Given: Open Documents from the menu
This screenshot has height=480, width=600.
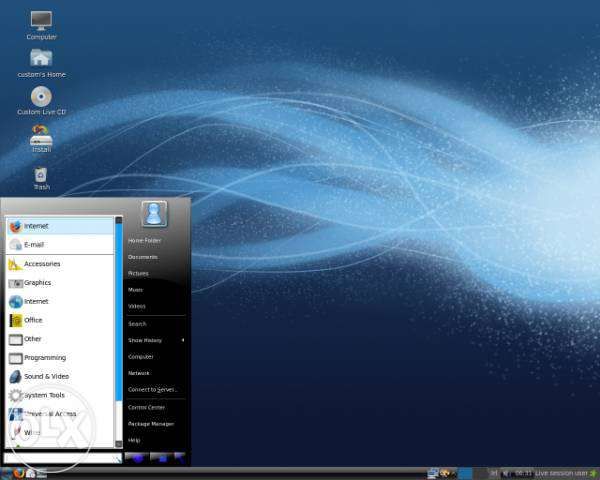Looking at the screenshot, I should [x=143, y=257].
